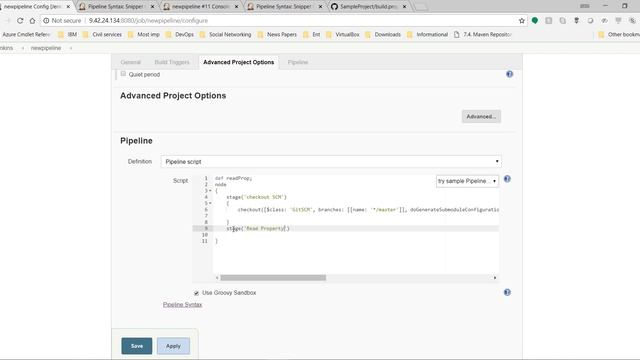This screenshot has width=640, height=360.
Task: Switch to the newpipeline #11 Console browser tab
Action: pyautogui.click(x=200, y=7)
